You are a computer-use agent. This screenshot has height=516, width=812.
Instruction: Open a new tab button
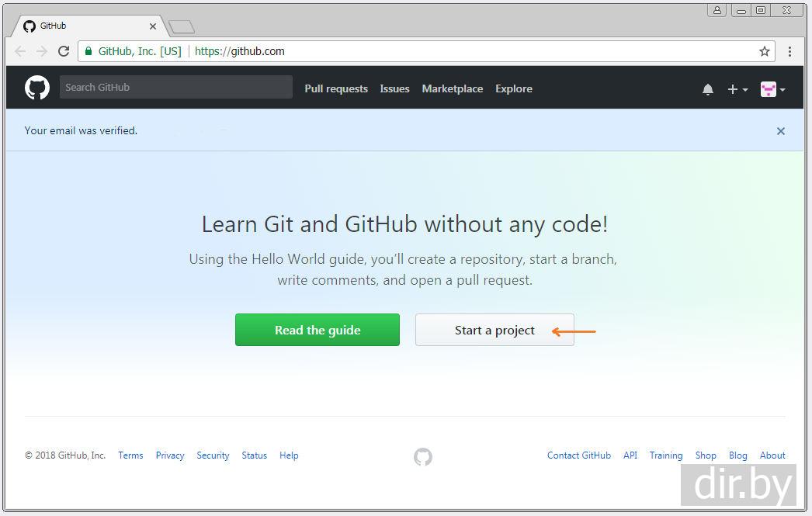(x=181, y=26)
